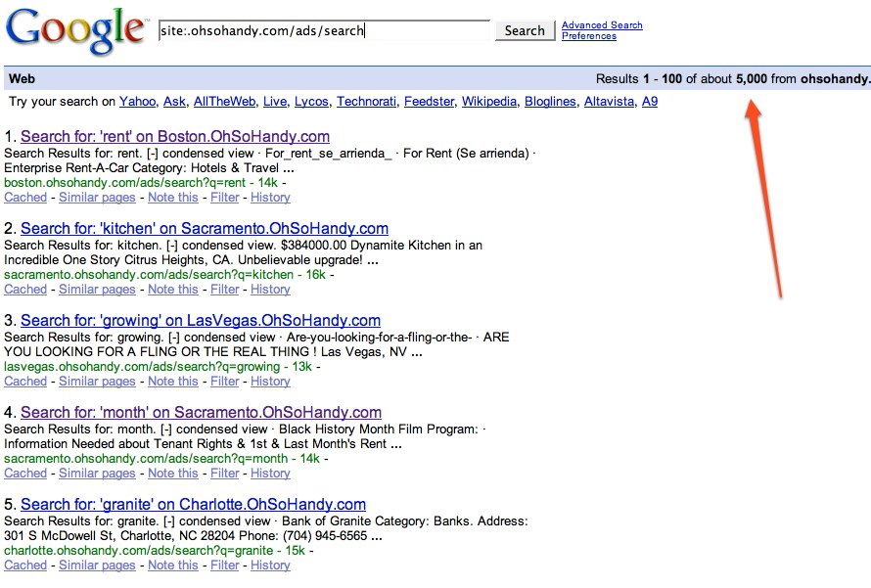Open the Advanced Search link

coord(602,25)
